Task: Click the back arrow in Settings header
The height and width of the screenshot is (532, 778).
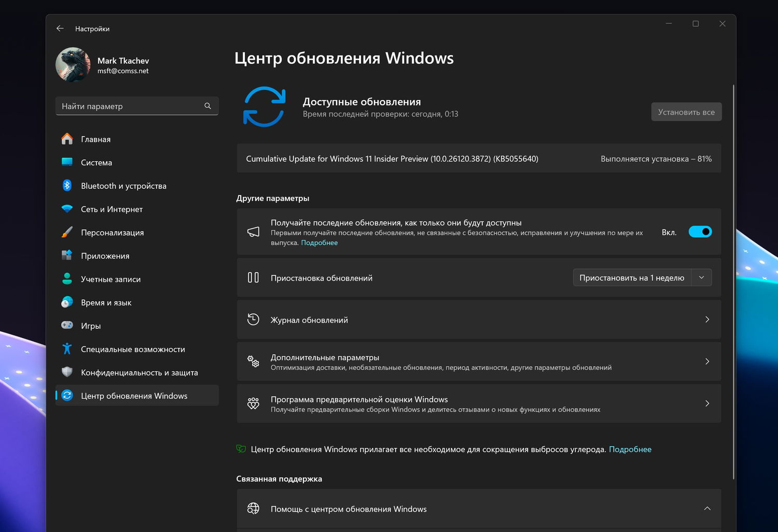Action: (x=60, y=29)
